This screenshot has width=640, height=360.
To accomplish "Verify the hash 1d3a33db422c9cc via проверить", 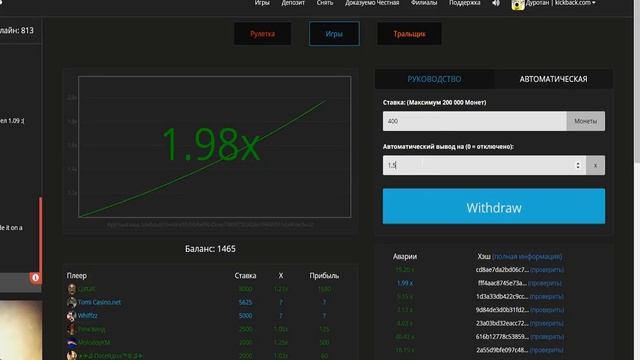I will (546, 297).
